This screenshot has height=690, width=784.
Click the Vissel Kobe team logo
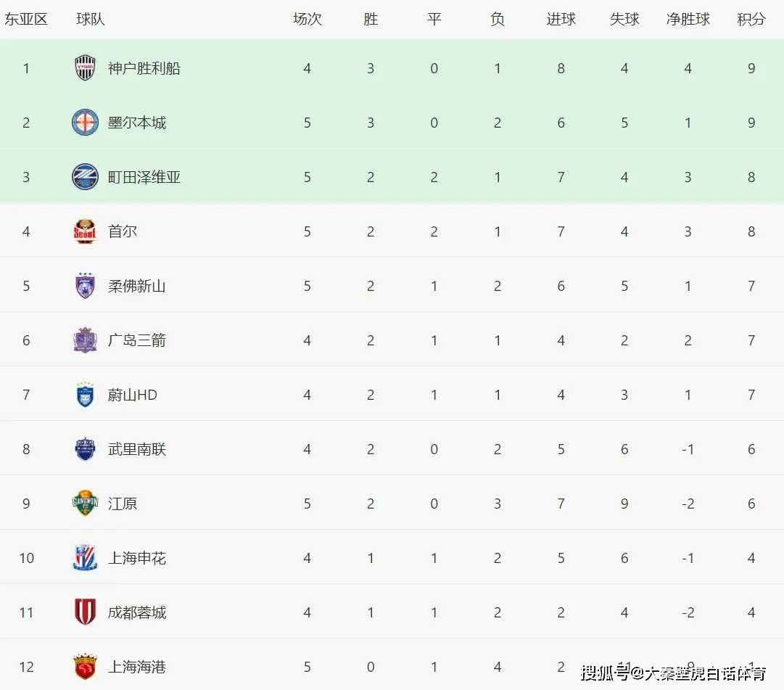[x=85, y=68]
